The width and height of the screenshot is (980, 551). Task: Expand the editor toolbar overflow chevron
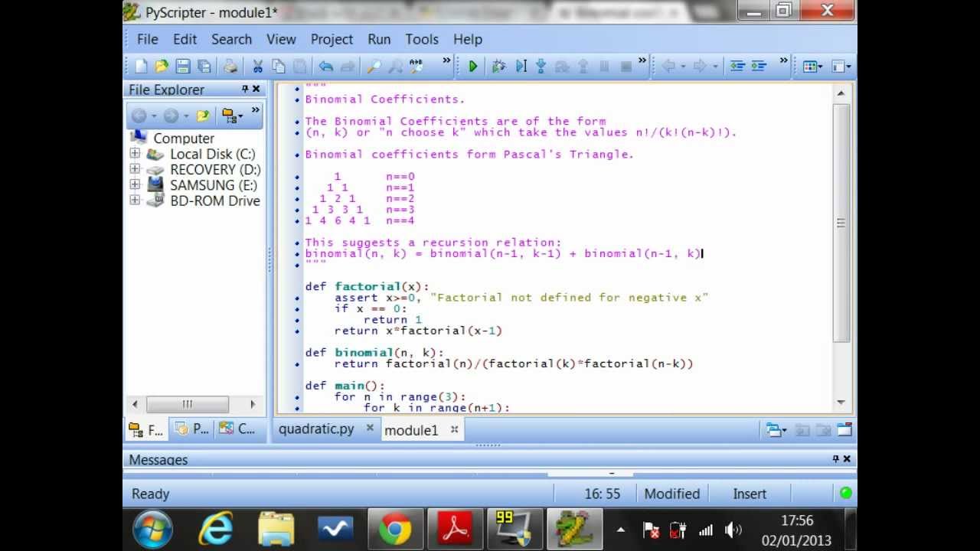tap(783, 61)
